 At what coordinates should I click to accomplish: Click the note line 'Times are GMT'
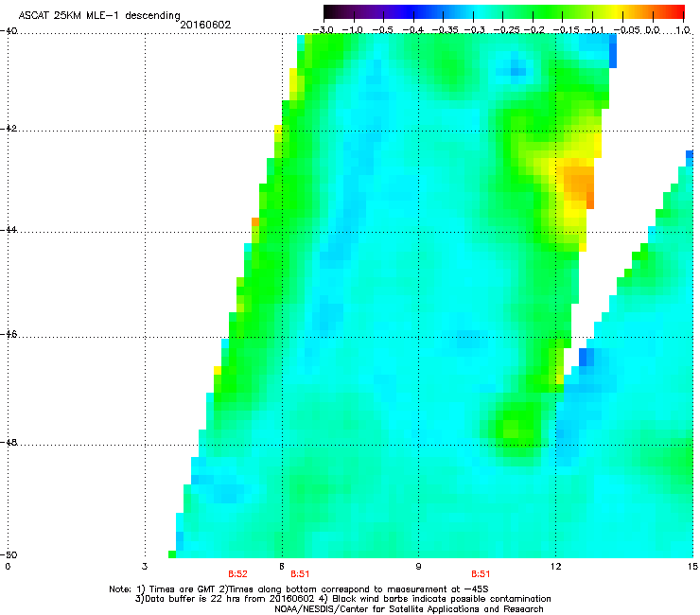click(x=299, y=589)
